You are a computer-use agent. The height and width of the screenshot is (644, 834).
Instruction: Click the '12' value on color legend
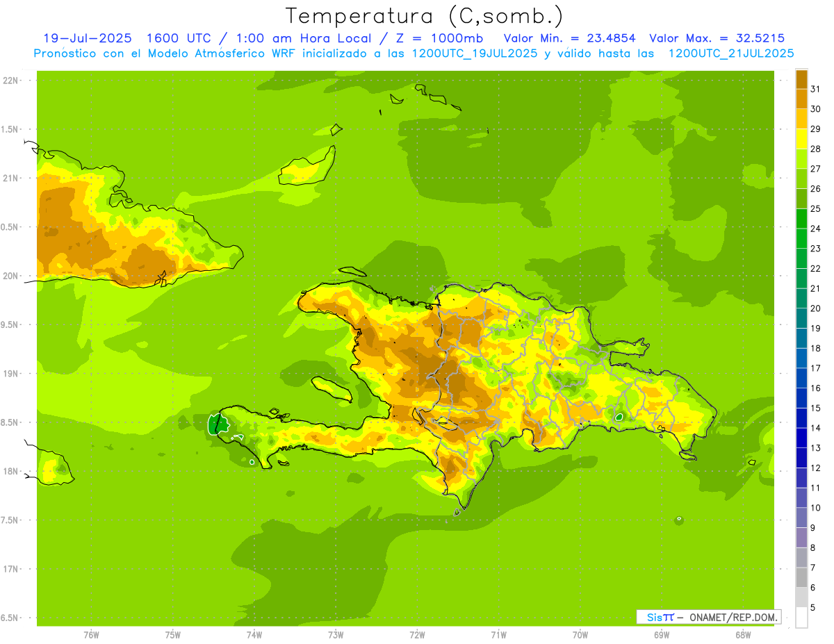816,468
